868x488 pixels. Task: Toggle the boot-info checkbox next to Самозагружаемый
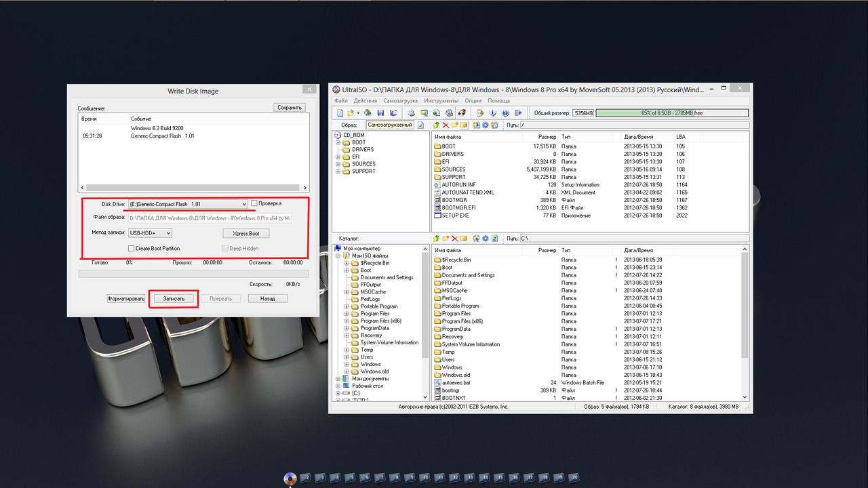pyautogui.click(x=420, y=125)
